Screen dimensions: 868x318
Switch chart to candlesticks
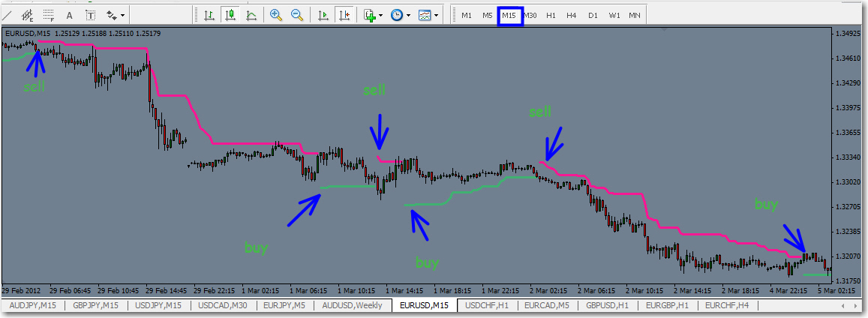pos(230,16)
